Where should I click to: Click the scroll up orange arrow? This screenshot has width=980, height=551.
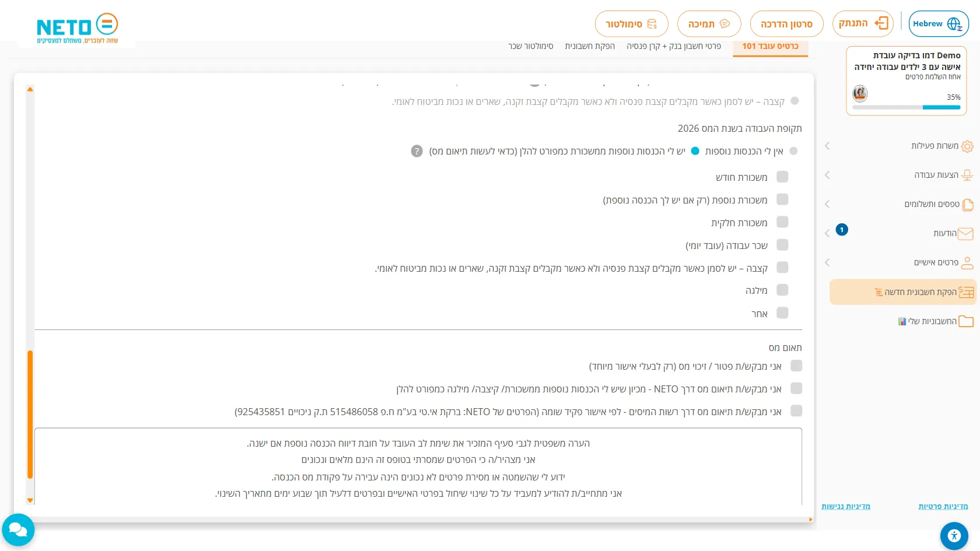30,89
